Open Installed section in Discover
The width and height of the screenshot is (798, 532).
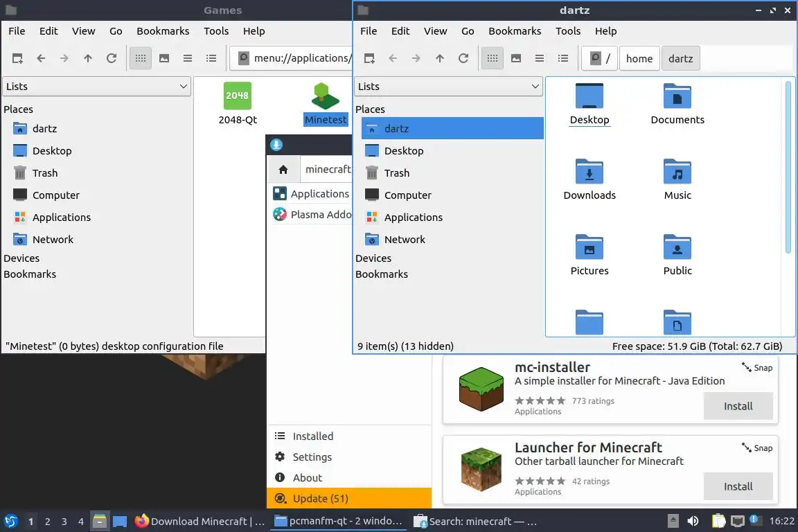tap(349, 436)
